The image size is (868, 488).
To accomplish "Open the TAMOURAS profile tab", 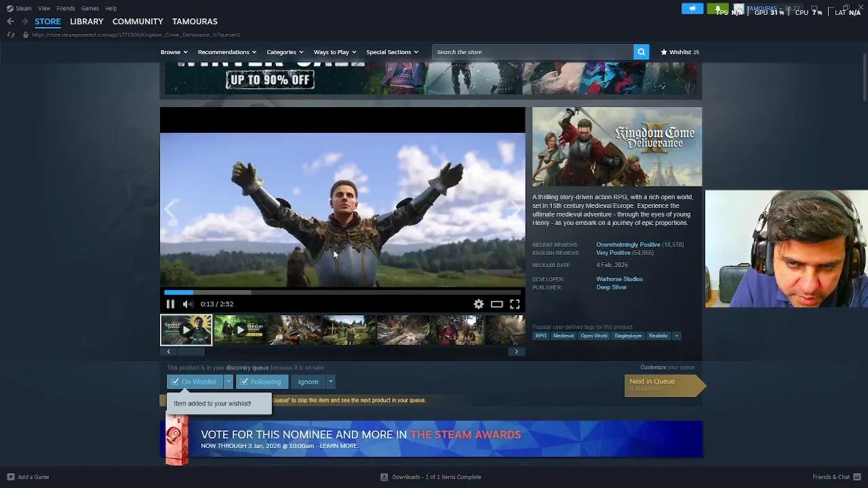I will pos(195,22).
